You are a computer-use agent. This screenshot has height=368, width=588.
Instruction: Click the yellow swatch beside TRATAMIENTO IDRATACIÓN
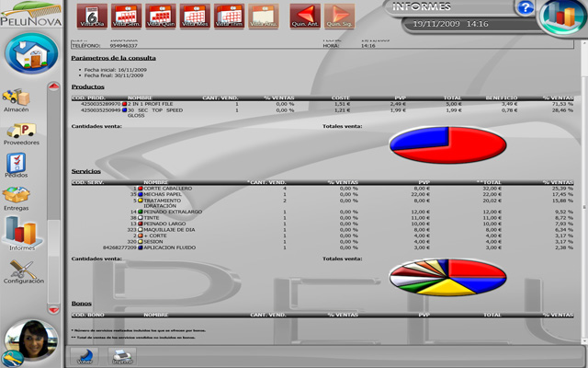141,201
